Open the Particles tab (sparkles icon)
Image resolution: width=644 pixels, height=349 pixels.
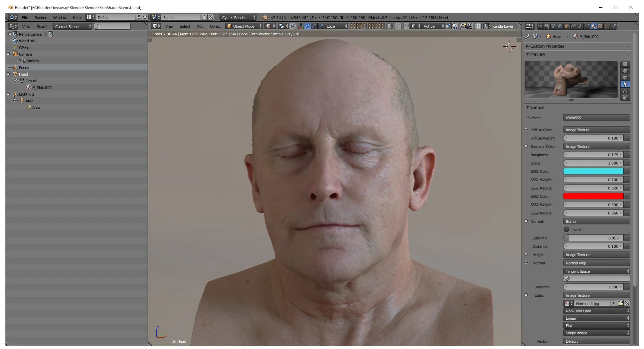(607, 26)
